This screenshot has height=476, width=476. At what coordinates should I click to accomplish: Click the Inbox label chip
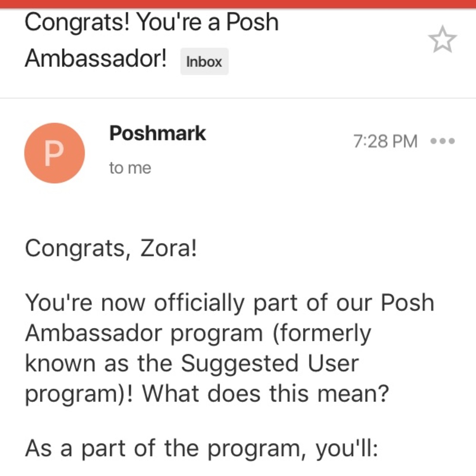click(204, 61)
